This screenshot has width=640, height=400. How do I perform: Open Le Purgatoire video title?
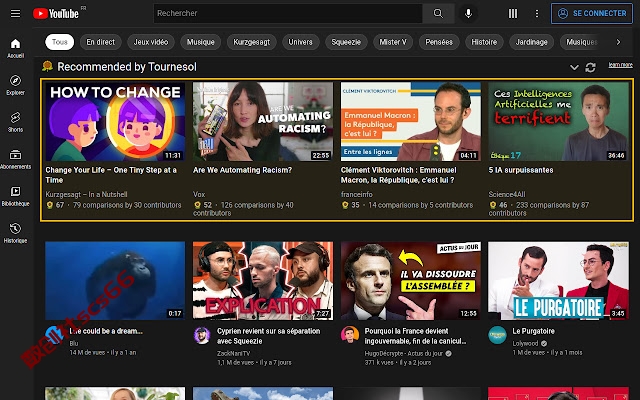pos(533,331)
